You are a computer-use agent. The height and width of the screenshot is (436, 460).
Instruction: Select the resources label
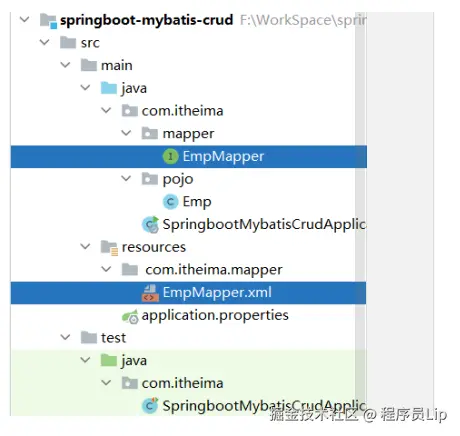pyautogui.click(x=154, y=247)
